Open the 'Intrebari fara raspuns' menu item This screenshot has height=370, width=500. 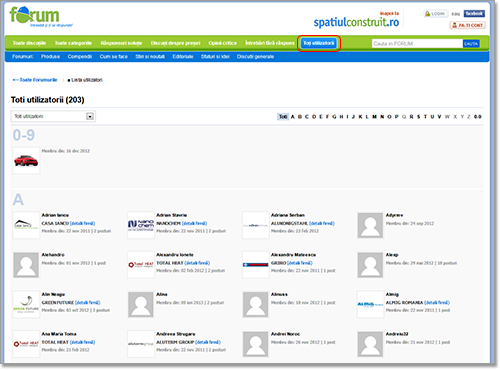270,43
